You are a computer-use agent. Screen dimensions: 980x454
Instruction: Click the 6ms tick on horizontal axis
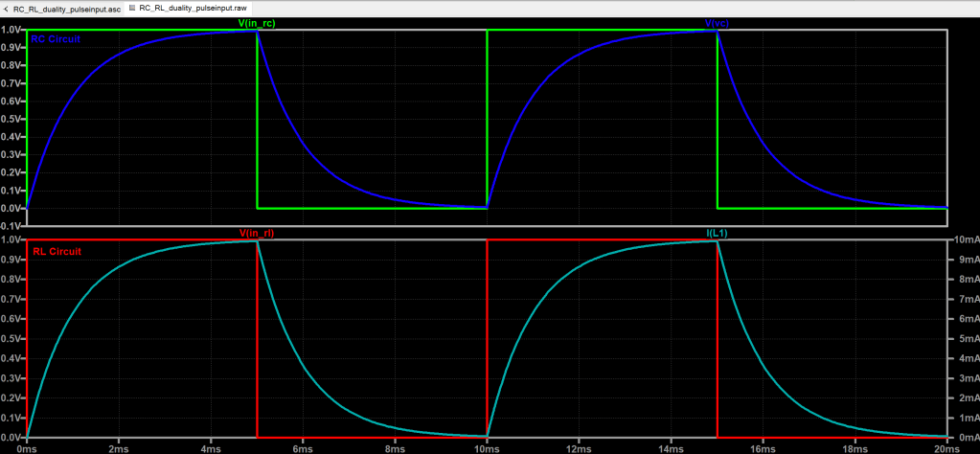coord(303,446)
